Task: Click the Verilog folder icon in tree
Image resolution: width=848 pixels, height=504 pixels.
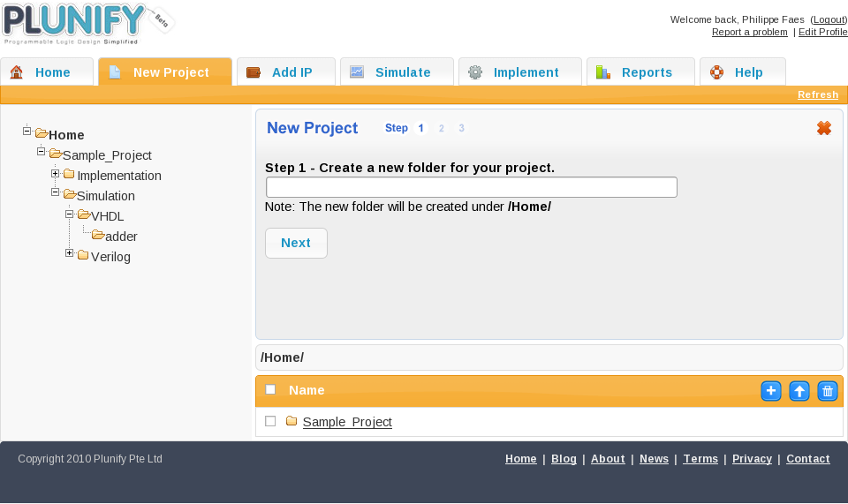Action: click(x=83, y=255)
